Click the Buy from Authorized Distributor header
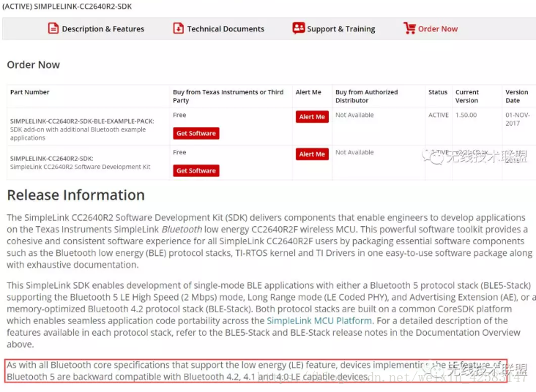 coord(366,97)
